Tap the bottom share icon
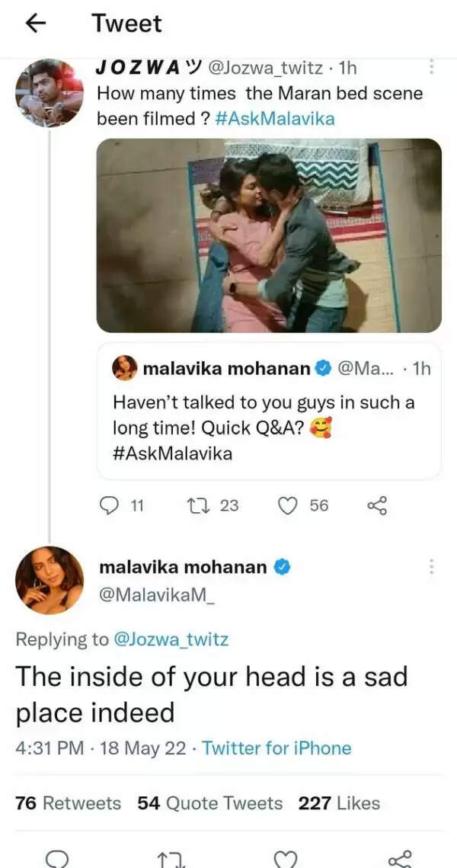The image size is (457, 868). tap(400, 860)
